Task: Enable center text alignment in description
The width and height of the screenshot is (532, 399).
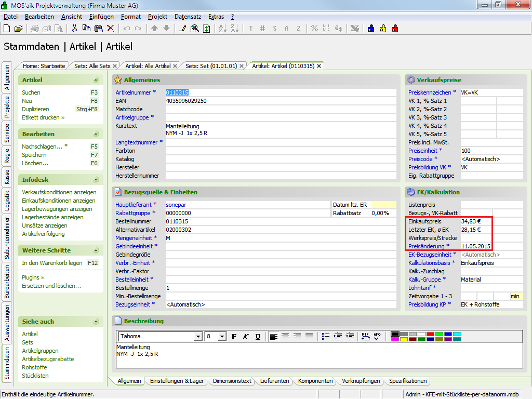Action: click(x=285, y=336)
